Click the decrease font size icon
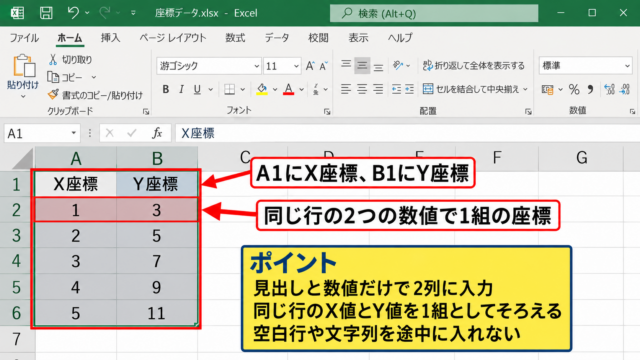The width and height of the screenshot is (640, 360). click(323, 66)
